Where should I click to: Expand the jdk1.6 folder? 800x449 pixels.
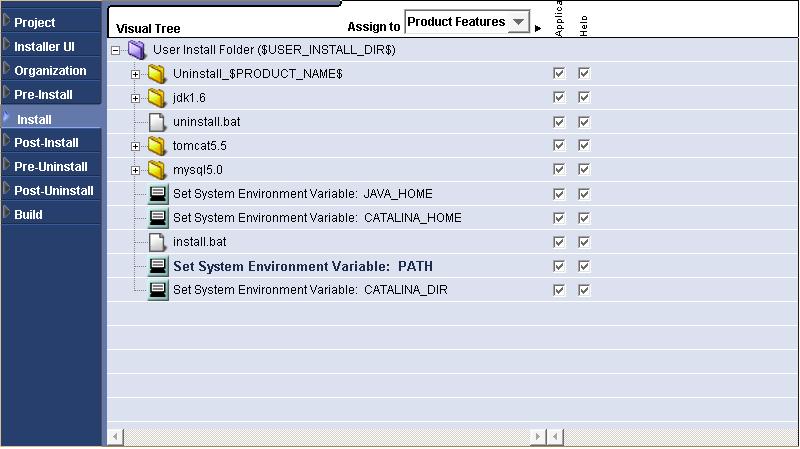click(x=135, y=98)
